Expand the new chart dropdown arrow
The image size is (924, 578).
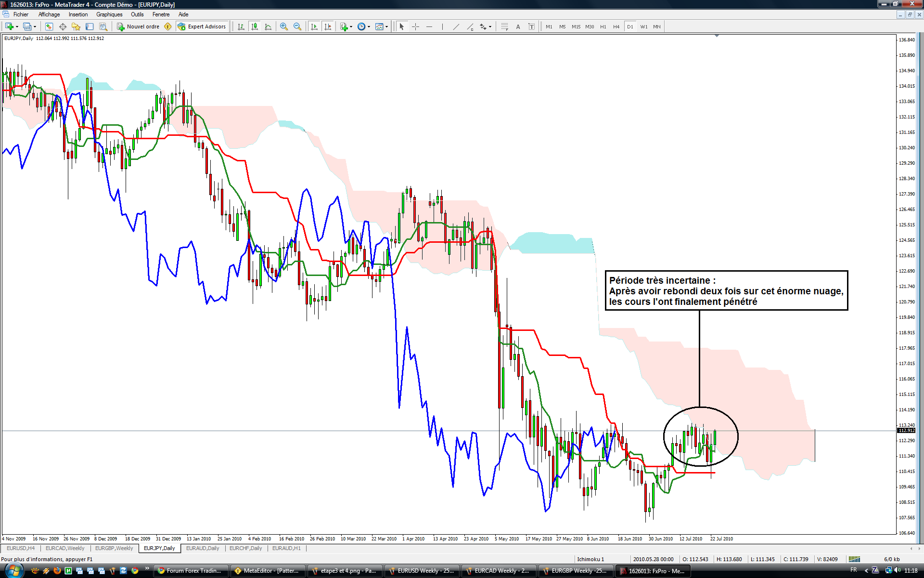tap(17, 27)
